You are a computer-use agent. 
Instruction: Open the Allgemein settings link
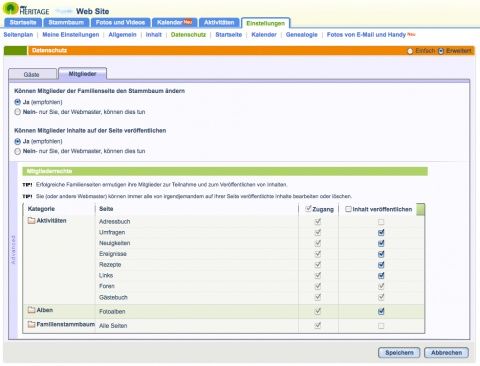(x=122, y=35)
